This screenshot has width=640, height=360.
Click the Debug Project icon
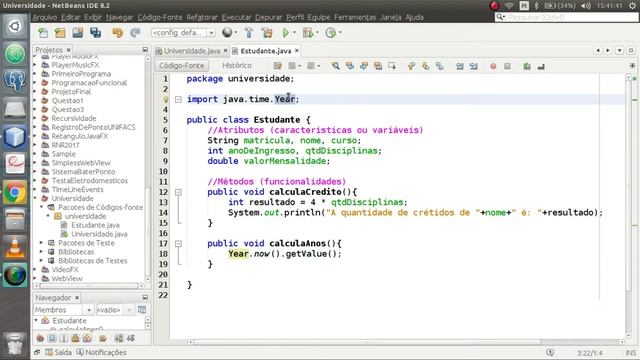pyautogui.click(x=308, y=33)
